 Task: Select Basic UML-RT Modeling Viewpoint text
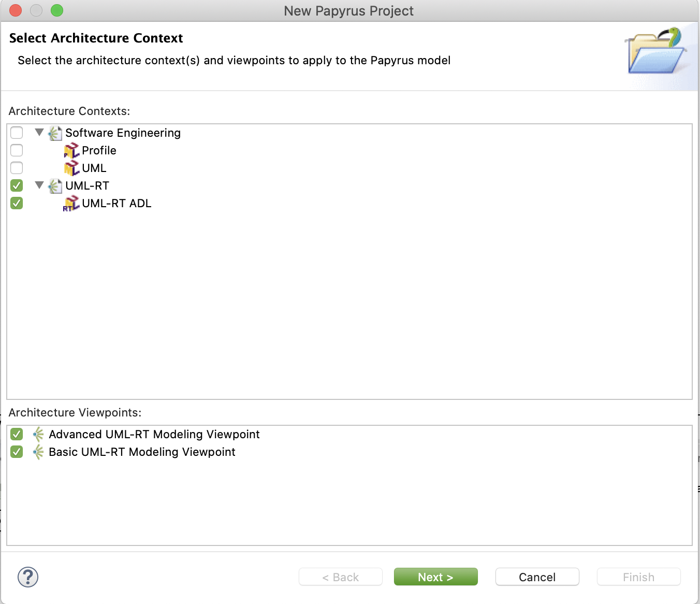click(x=142, y=452)
